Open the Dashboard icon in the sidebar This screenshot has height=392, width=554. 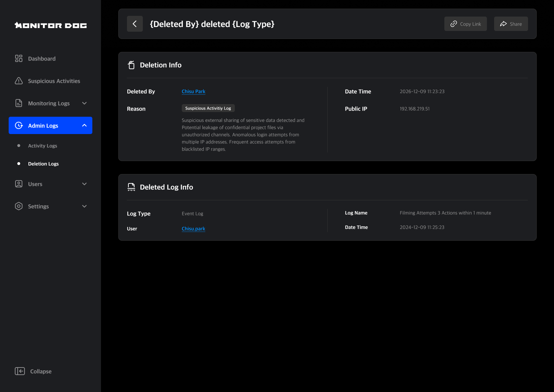pos(19,58)
